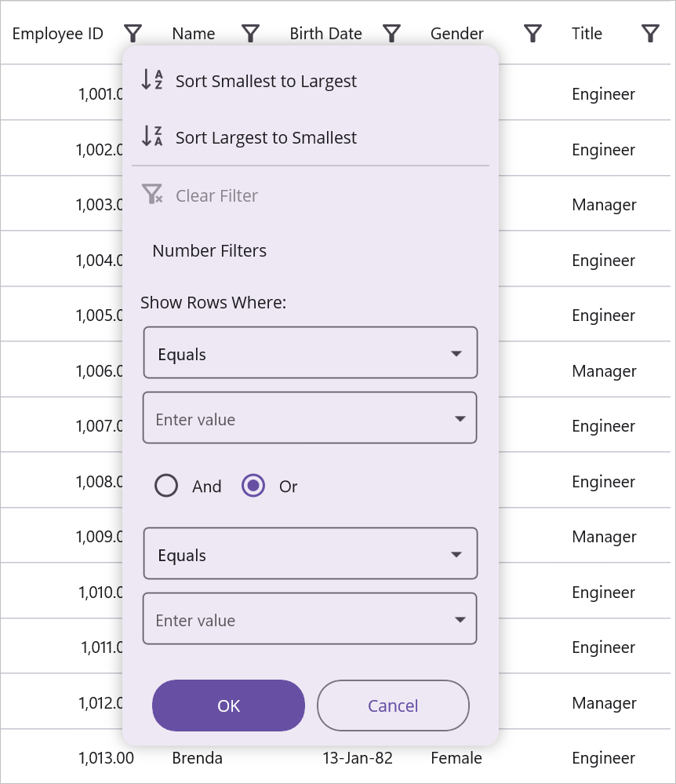Open the Number Filters submenu
The width and height of the screenshot is (676, 784).
(x=209, y=250)
